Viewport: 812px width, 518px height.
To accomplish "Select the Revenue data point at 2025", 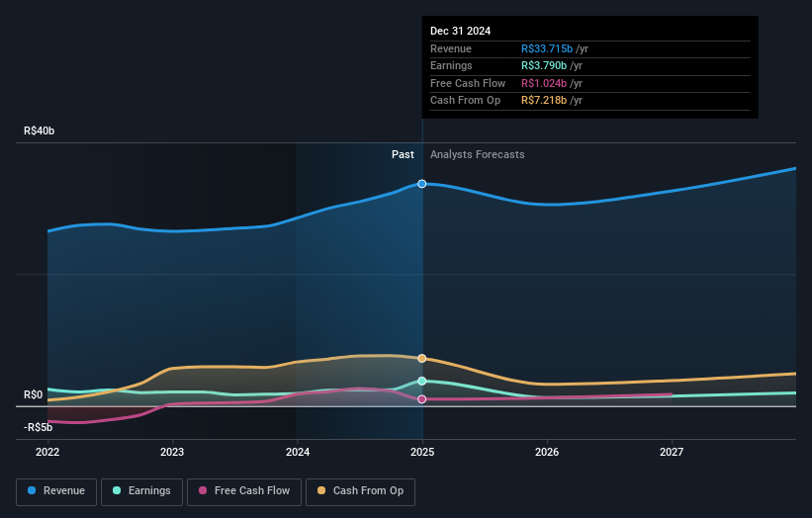I will click(422, 184).
